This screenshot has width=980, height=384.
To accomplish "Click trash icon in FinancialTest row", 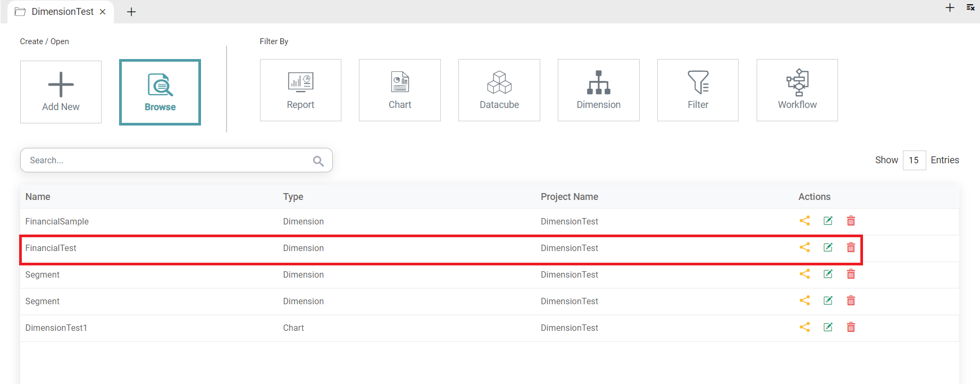I will click(x=851, y=247).
